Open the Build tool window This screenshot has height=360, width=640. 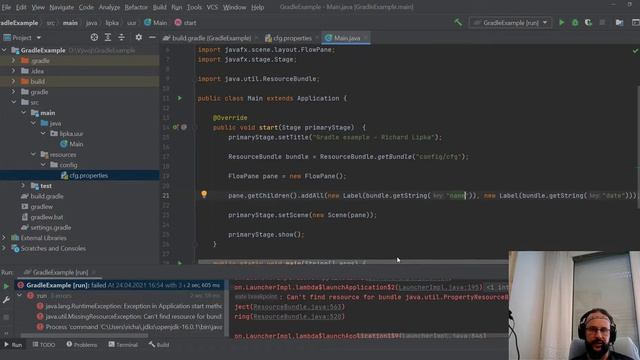159,345
